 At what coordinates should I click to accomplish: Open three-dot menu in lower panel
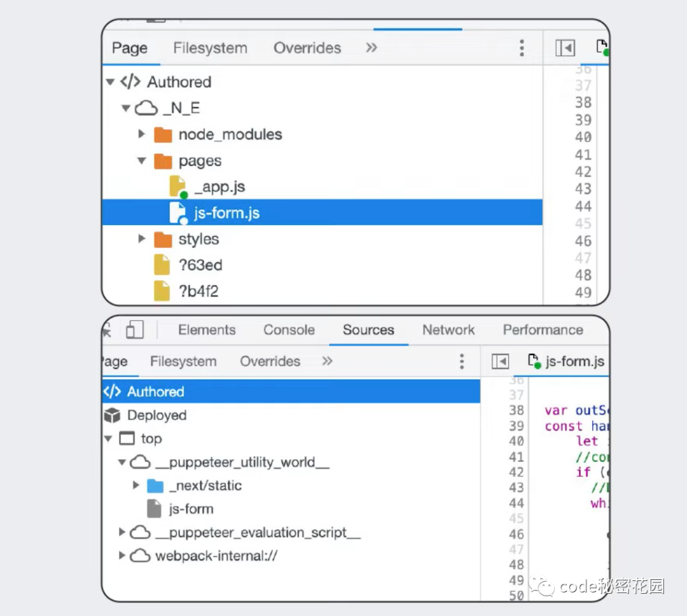pos(461,361)
